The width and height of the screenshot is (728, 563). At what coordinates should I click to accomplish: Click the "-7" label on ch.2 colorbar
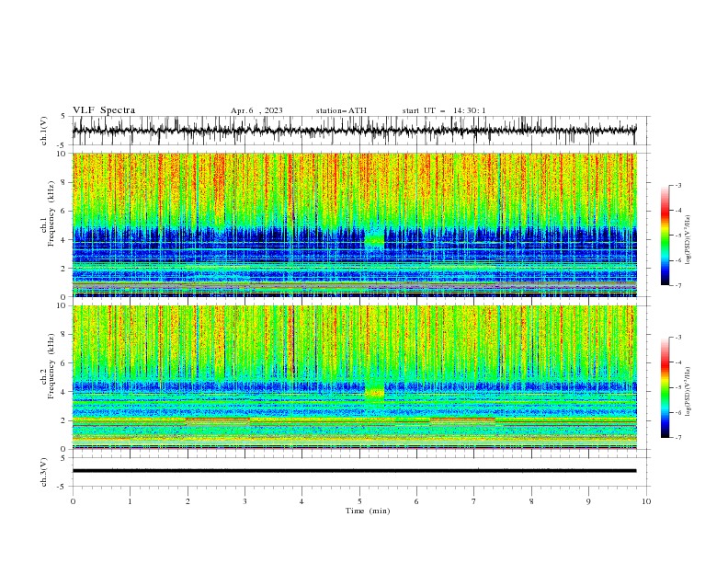[x=678, y=438]
